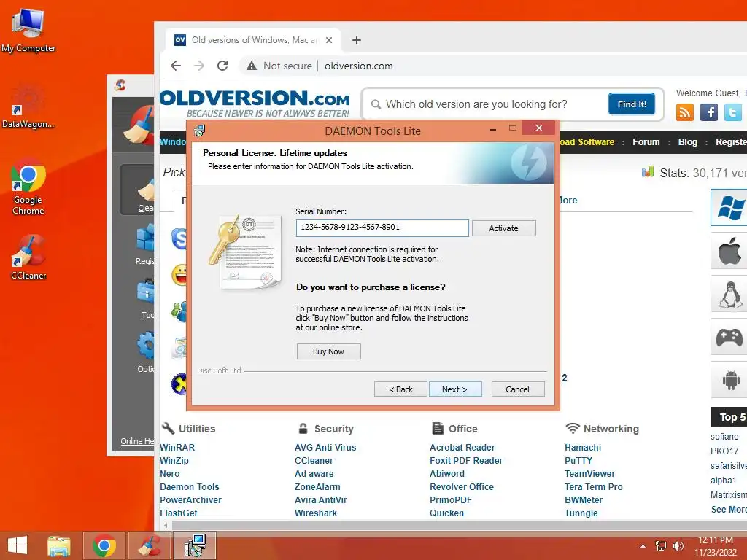This screenshot has width=747, height=560.
Task: Click the Not secure warning indicator
Action: (x=279, y=66)
